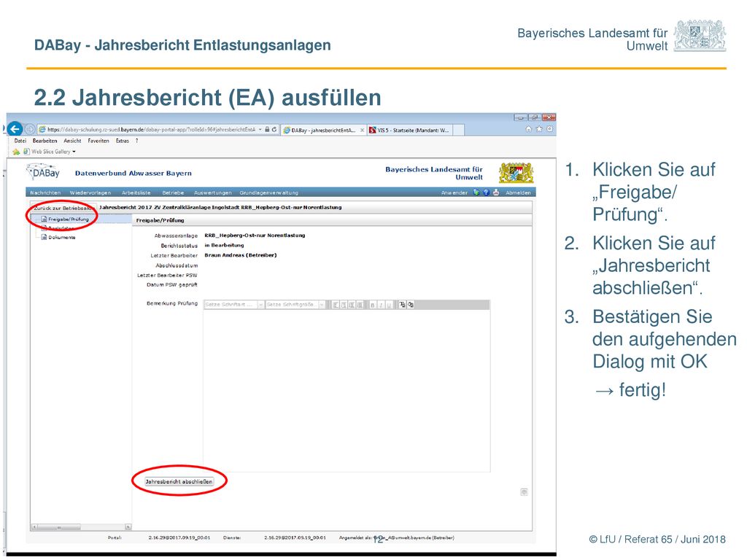The height and width of the screenshot is (560, 747).
Task: Click the align right icon in the editor toolbar
Action: pos(352,305)
